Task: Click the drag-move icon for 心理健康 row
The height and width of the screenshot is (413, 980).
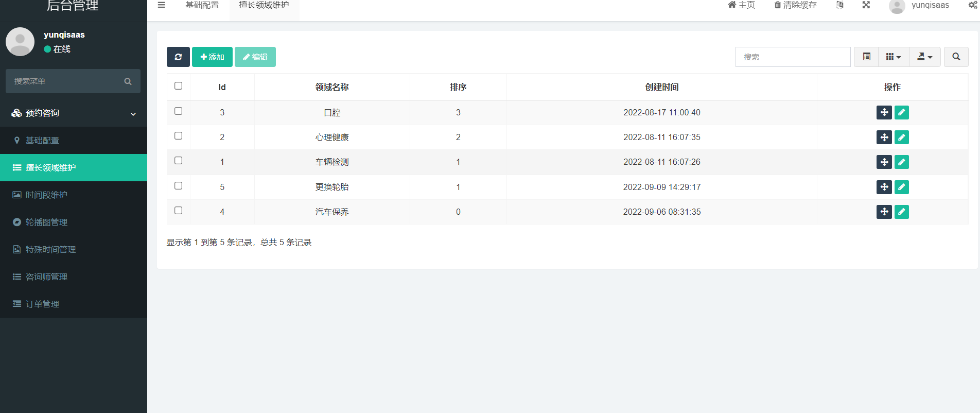Action: (x=884, y=137)
